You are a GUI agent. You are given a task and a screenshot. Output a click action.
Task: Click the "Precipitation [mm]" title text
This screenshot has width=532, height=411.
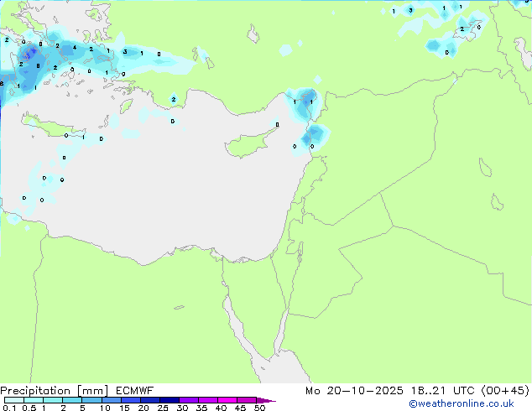tap(55, 391)
